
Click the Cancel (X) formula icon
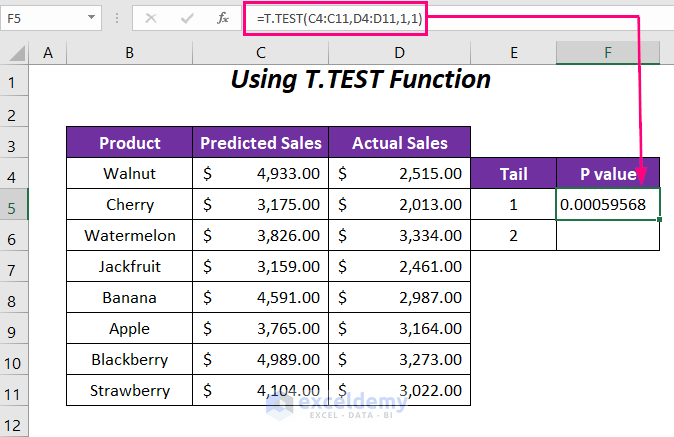tap(151, 18)
